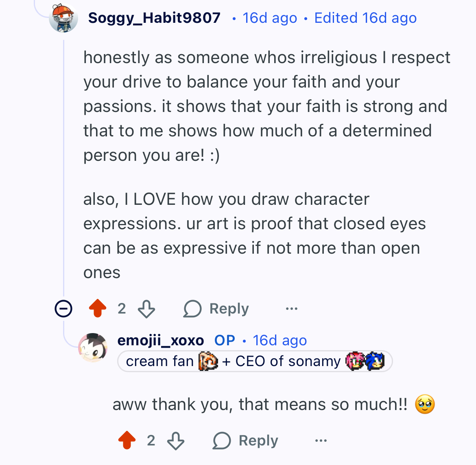Reply to emojii_xoxo's comment
The image size is (476, 465).
pos(246,441)
